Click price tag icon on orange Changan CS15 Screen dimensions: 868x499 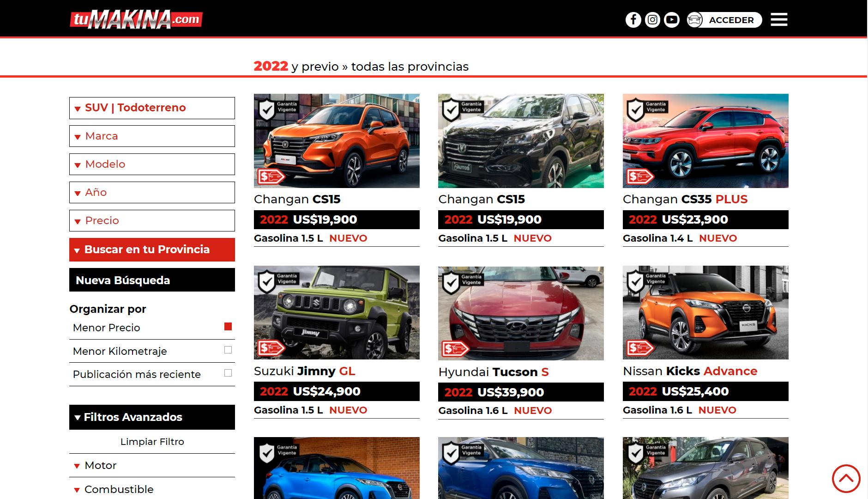point(271,176)
